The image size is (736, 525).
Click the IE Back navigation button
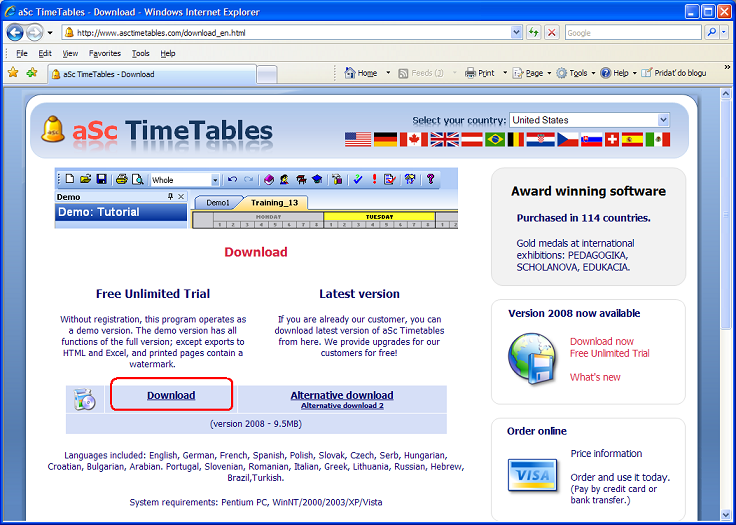tap(16, 32)
